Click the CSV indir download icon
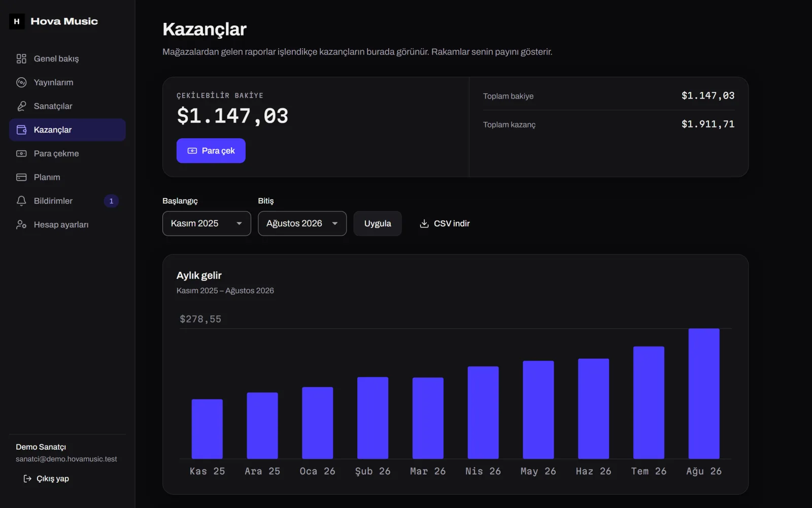This screenshot has height=508, width=812. (424, 224)
